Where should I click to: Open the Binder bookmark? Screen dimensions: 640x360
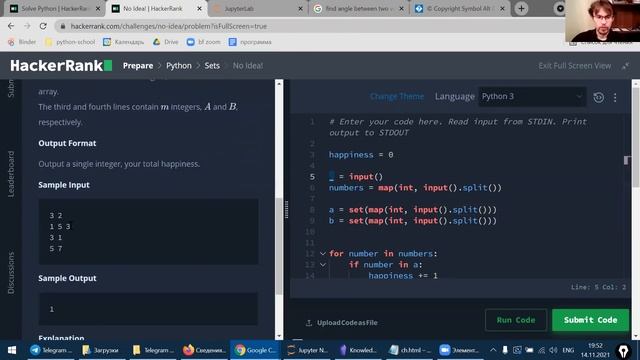point(22,42)
